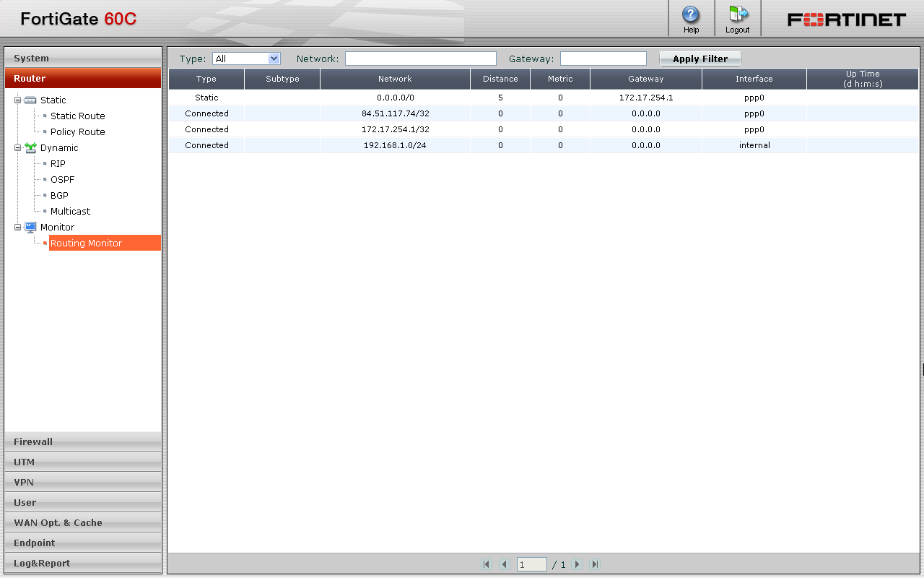924x578 pixels.
Task: Click the Static type cell
Action: click(x=206, y=98)
